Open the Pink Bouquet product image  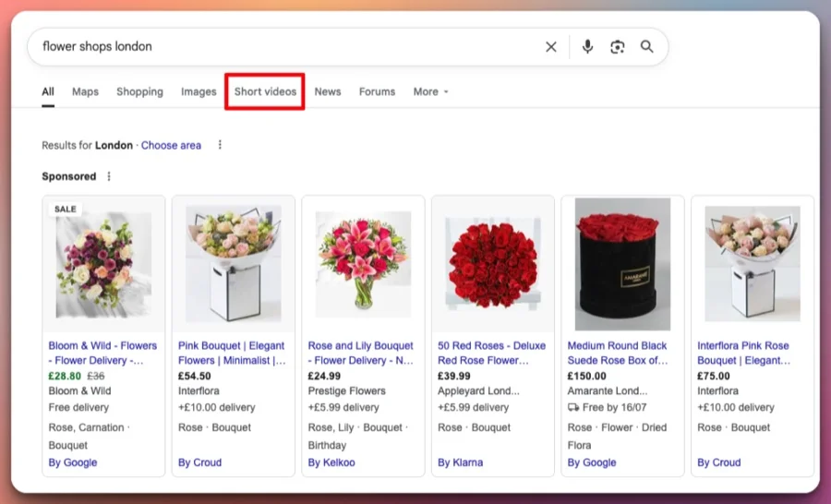tap(234, 263)
